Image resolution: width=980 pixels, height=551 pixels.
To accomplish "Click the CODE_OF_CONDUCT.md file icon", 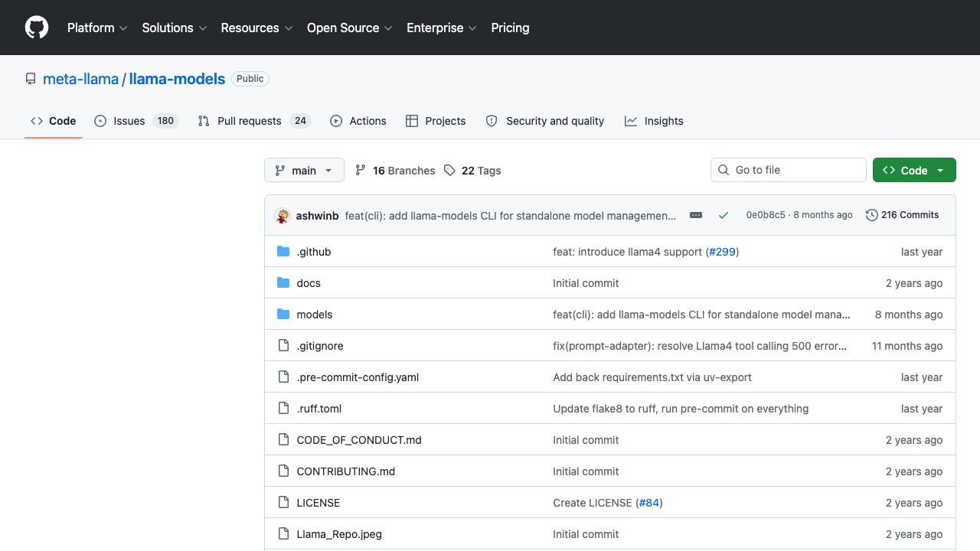I will pos(283,440).
